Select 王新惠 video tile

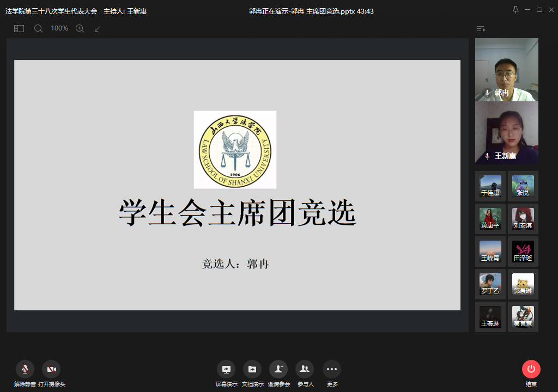(507, 133)
